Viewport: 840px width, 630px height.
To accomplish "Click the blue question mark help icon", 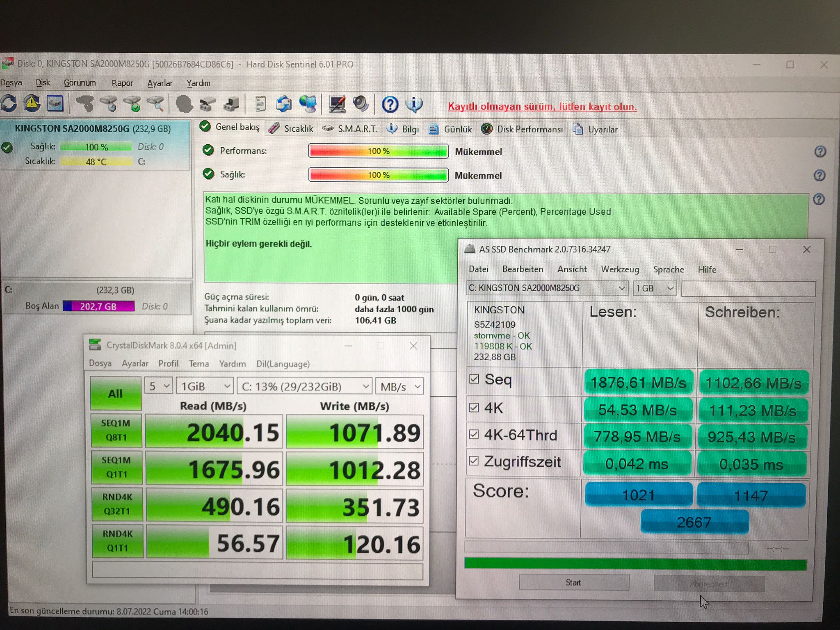I will [390, 105].
